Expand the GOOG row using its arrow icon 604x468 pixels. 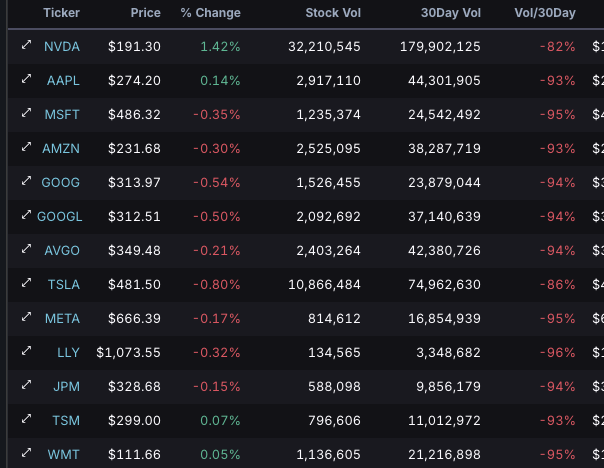tap(26, 182)
